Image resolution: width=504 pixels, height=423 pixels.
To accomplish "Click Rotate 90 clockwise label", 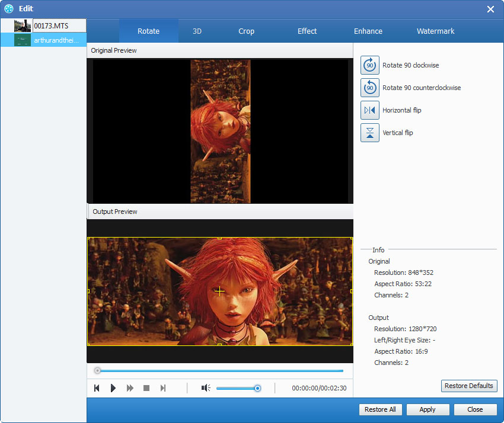I will pos(410,65).
